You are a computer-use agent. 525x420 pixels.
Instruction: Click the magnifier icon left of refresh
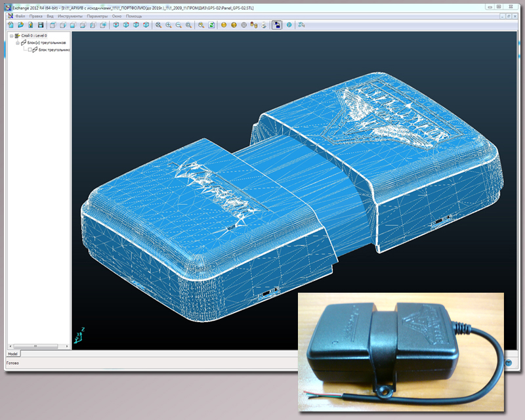[x=201, y=25]
